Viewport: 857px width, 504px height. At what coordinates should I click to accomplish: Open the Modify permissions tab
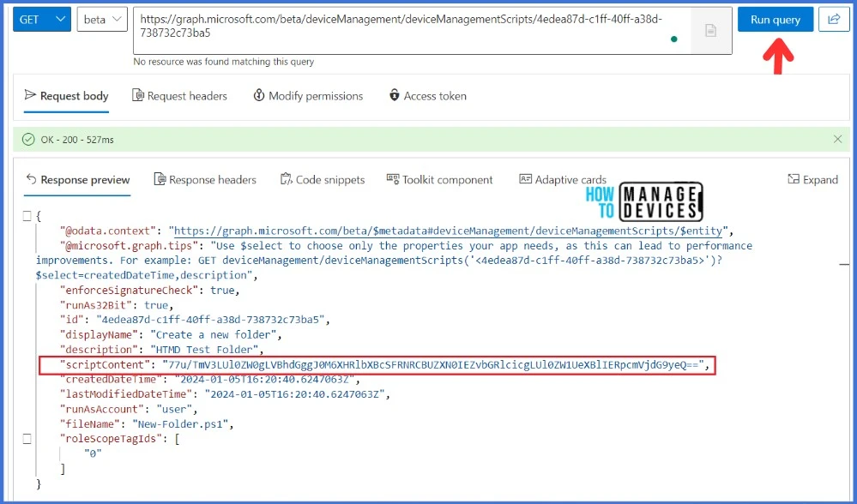[x=308, y=96]
